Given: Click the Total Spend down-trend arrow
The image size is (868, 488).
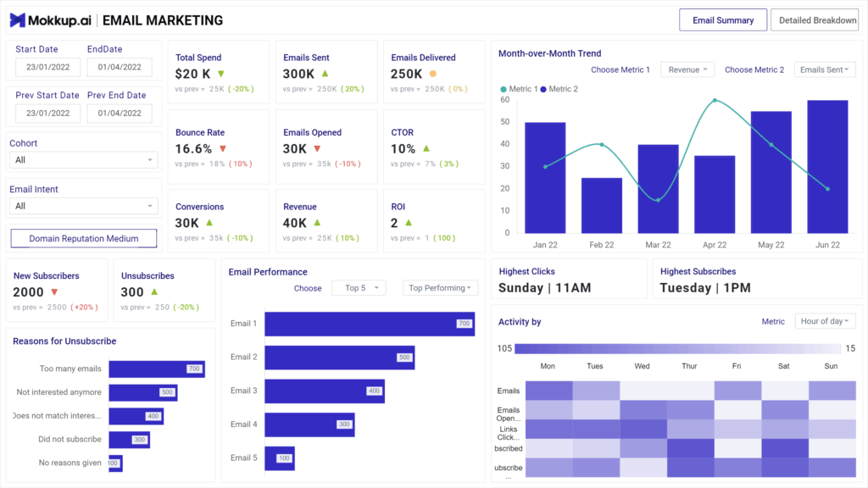Looking at the screenshot, I should tap(221, 74).
